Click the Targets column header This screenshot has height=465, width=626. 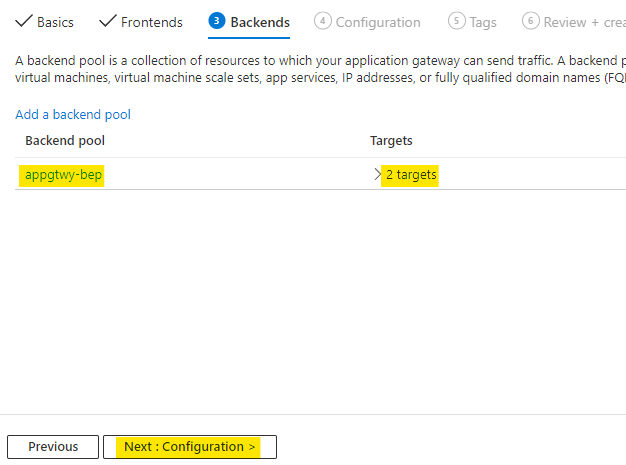point(391,141)
